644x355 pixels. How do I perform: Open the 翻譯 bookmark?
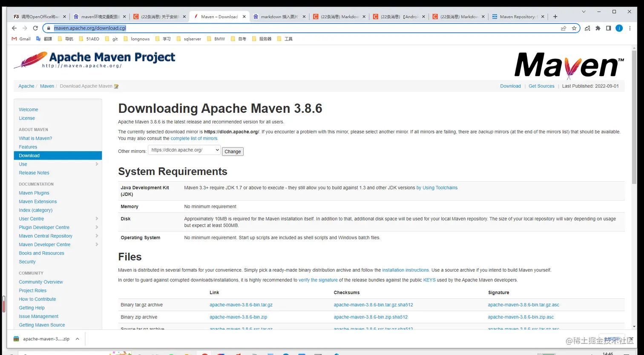click(x=44, y=39)
